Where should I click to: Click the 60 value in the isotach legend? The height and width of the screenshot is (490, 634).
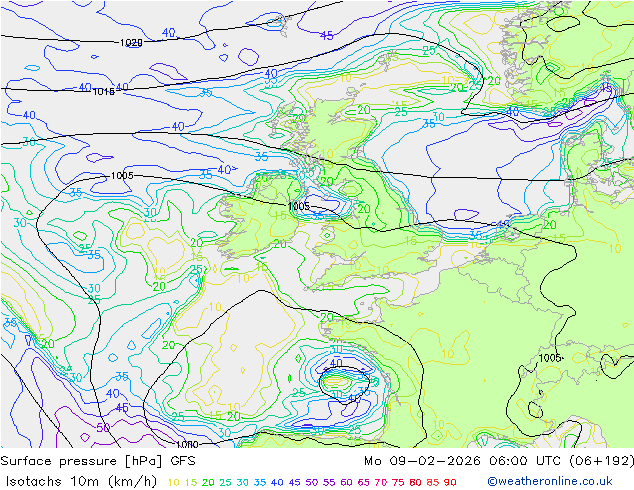point(346,482)
